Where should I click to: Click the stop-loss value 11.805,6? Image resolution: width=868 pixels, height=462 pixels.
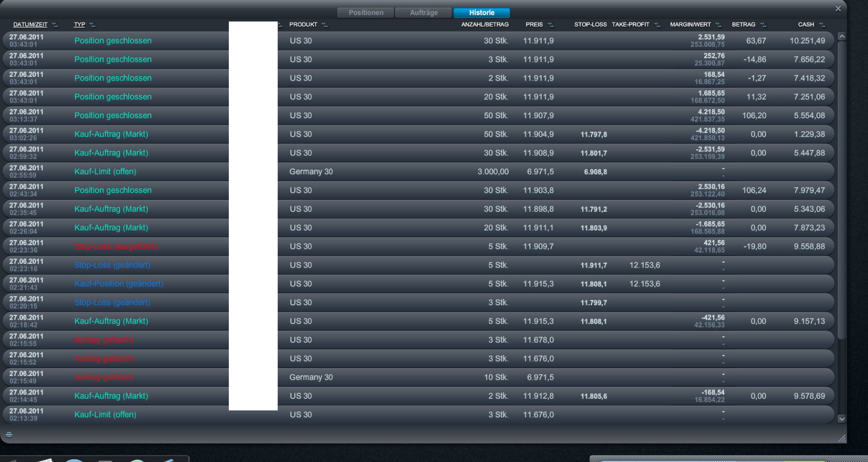(x=594, y=396)
